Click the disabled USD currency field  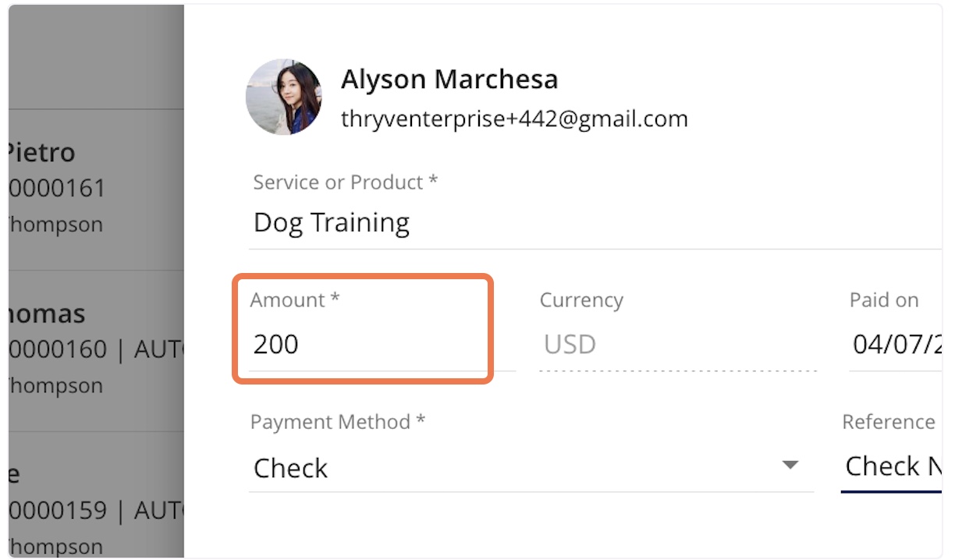[677, 344]
